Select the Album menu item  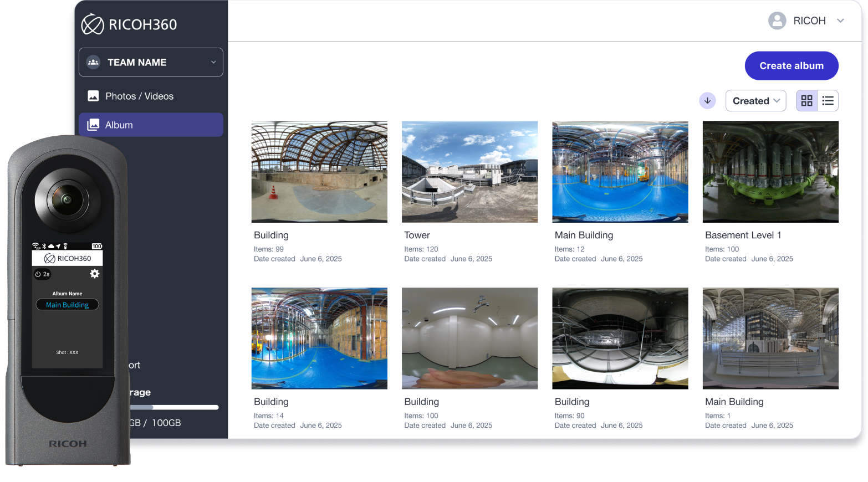pos(151,125)
